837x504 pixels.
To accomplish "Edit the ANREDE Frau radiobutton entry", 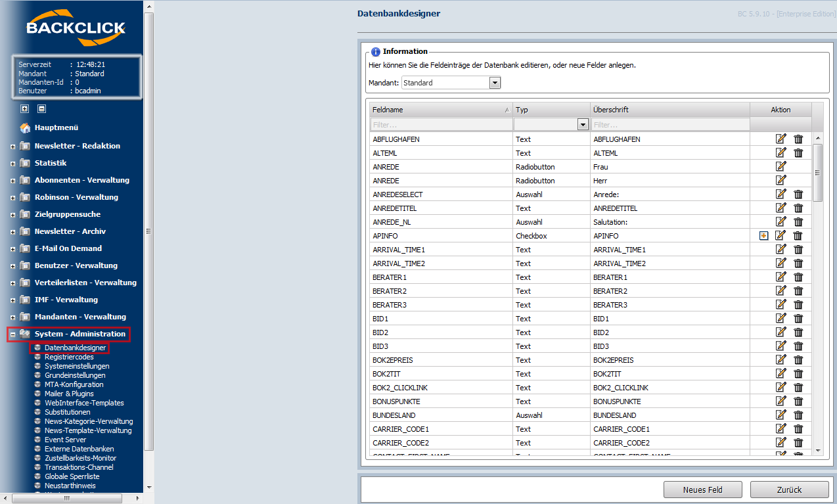I will [x=780, y=166].
